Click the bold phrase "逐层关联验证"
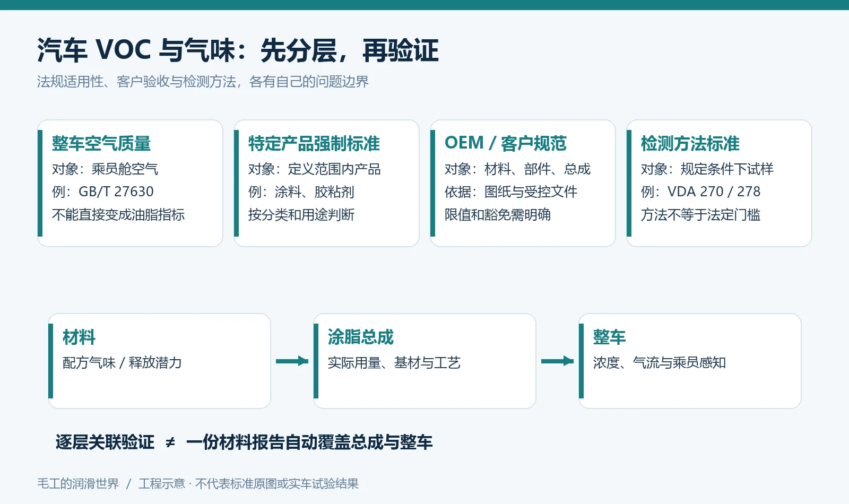The image size is (849, 504). click(105, 442)
